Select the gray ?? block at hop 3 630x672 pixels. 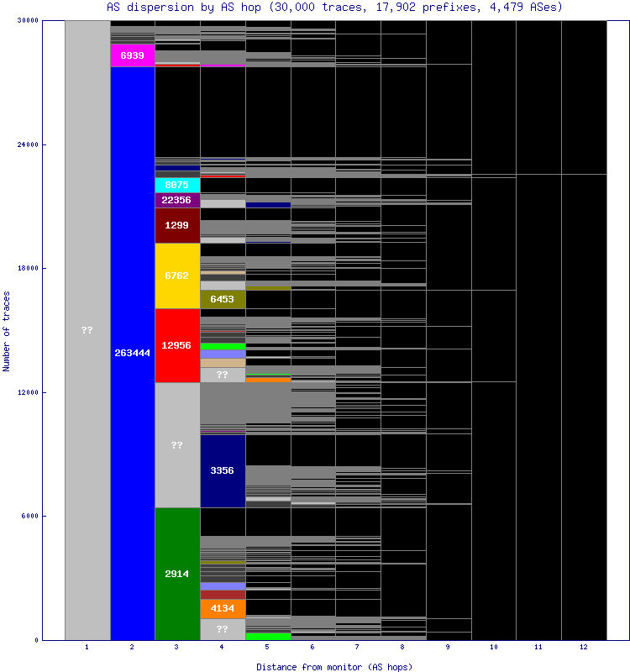[x=177, y=445]
